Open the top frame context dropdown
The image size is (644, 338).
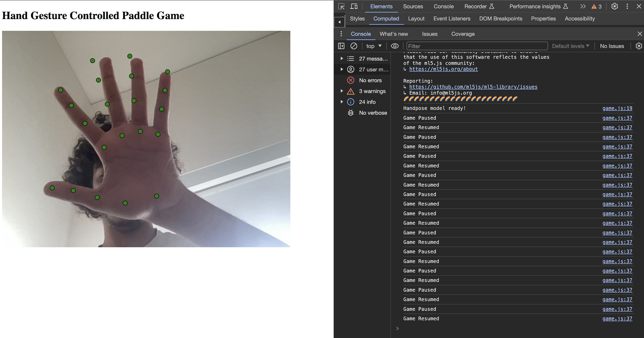click(x=373, y=46)
